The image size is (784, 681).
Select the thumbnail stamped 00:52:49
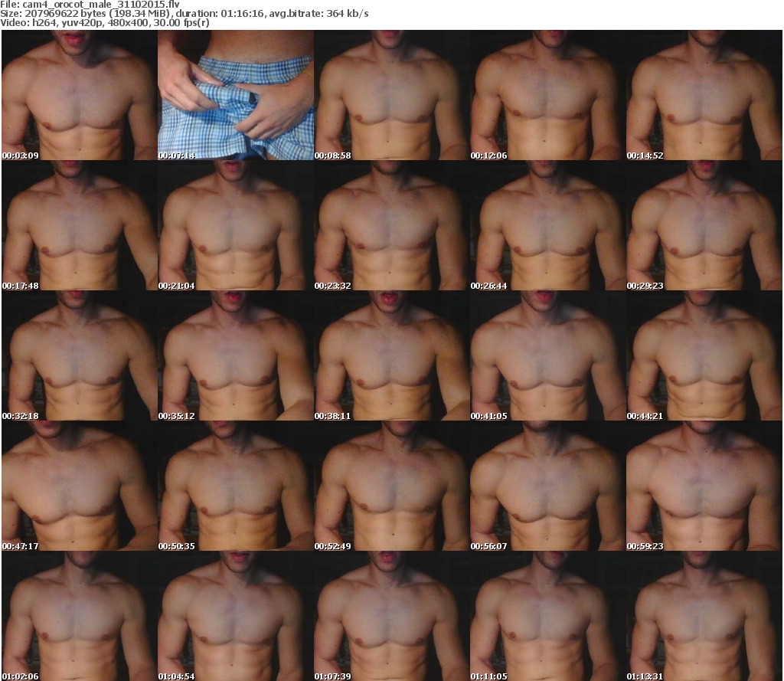pyautogui.click(x=392, y=486)
